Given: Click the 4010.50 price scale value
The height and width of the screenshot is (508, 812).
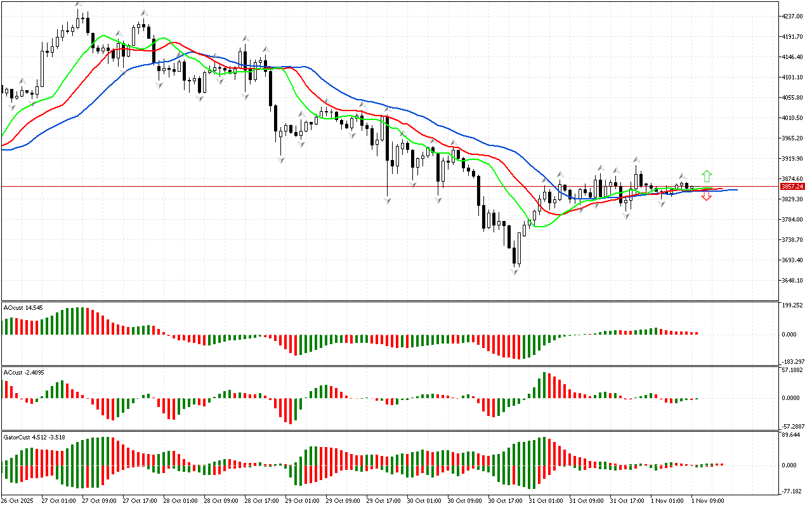Looking at the screenshot, I should (792, 118).
